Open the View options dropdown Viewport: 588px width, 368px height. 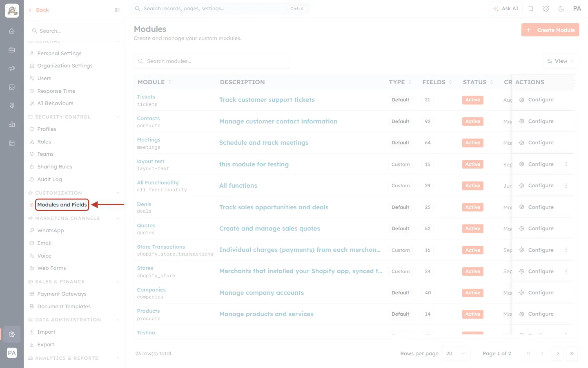pyautogui.click(x=561, y=61)
